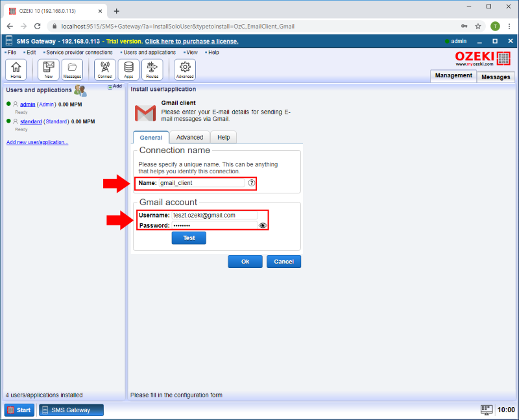Bookmark this page with the star icon
This screenshot has height=420, width=519.
pos(478,26)
